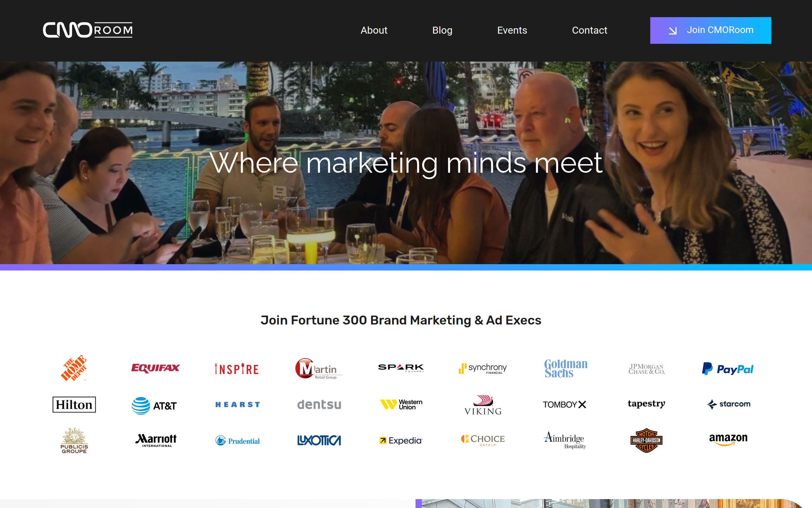Screen dimensions: 812x508
Task: Click the Equifax logo
Action: [x=155, y=368]
